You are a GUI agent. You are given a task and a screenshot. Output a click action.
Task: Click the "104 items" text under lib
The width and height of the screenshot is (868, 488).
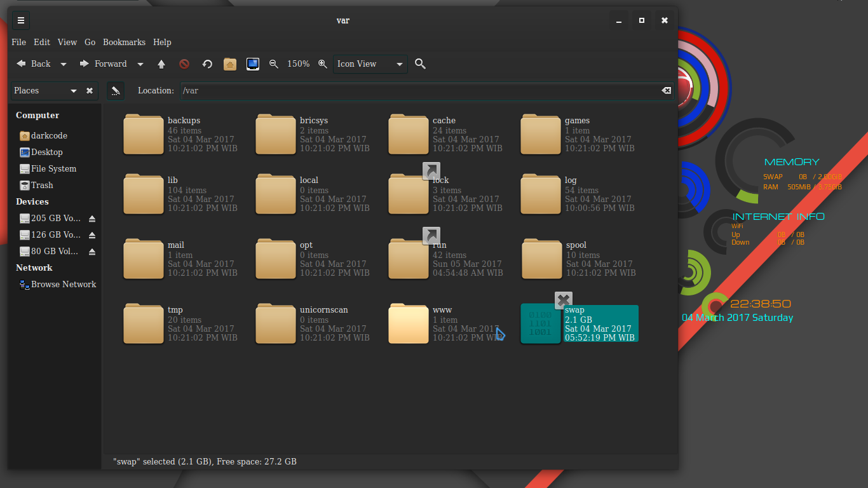point(187,190)
